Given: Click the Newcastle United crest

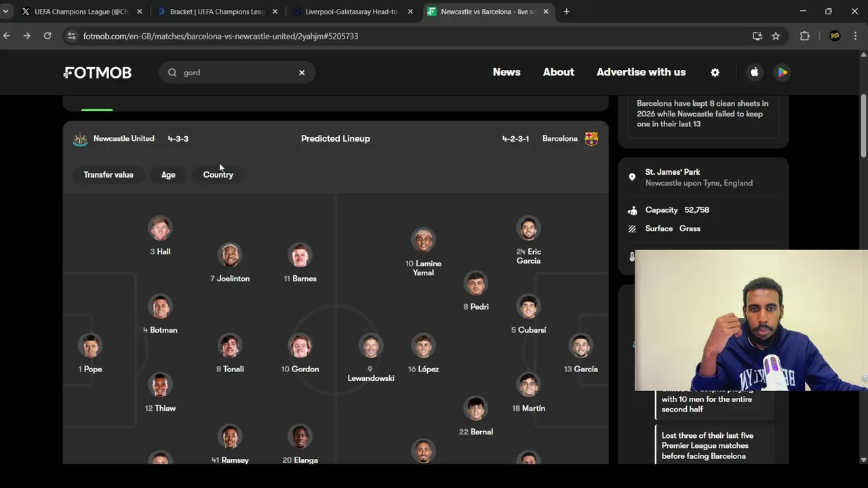Looking at the screenshot, I should [80, 139].
